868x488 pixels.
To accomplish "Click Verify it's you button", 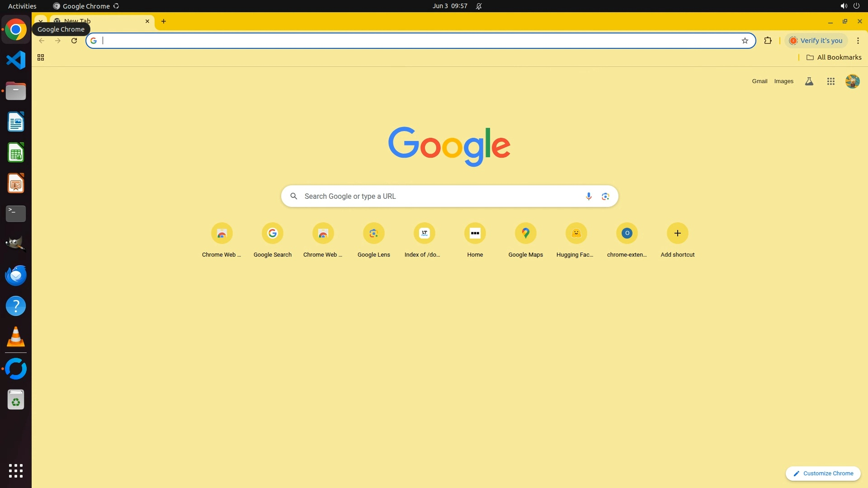I will tap(816, 41).
